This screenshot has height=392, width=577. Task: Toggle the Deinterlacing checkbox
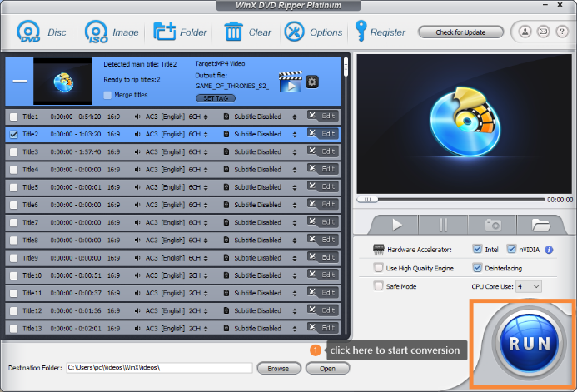click(477, 268)
